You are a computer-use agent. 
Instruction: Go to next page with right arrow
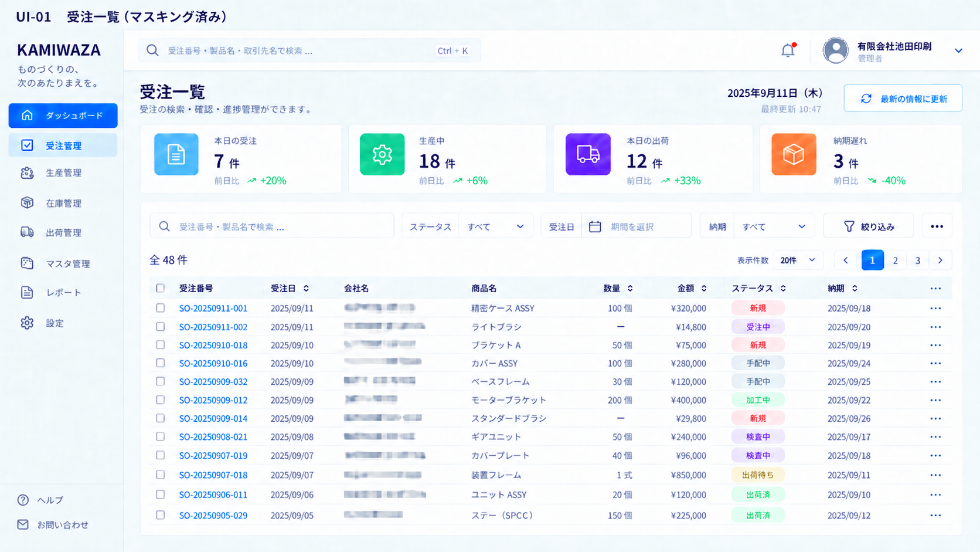(x=940, y=260)
